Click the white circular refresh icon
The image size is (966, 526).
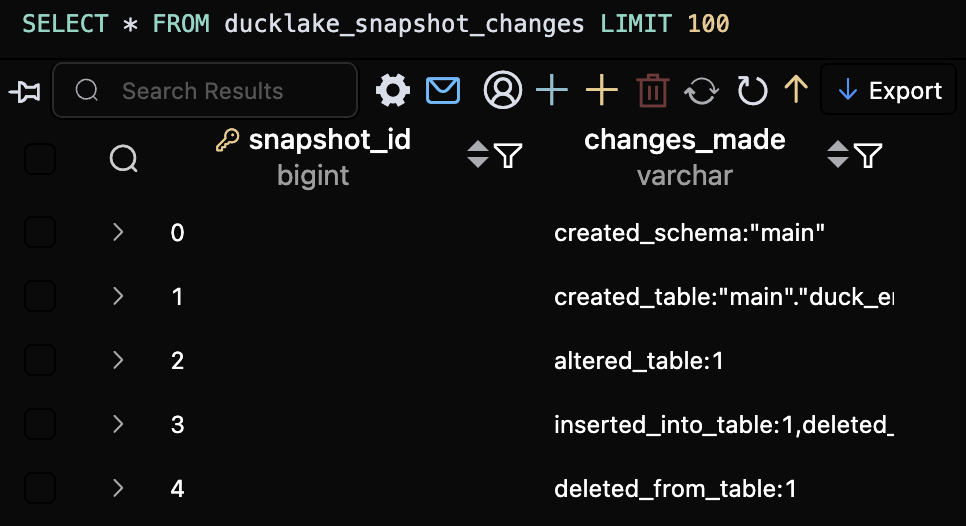pos(752,91)
